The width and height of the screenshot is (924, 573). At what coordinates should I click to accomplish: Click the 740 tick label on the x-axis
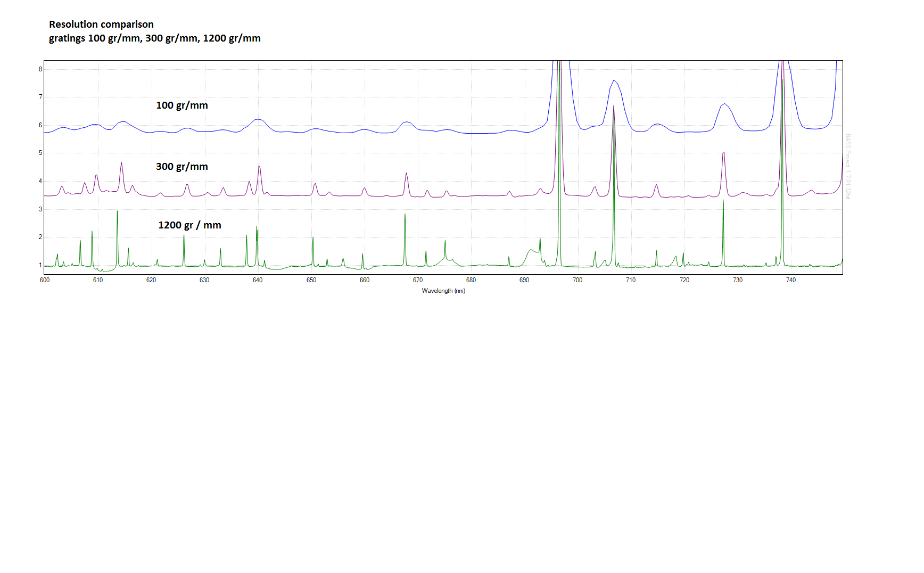(791, 280)
